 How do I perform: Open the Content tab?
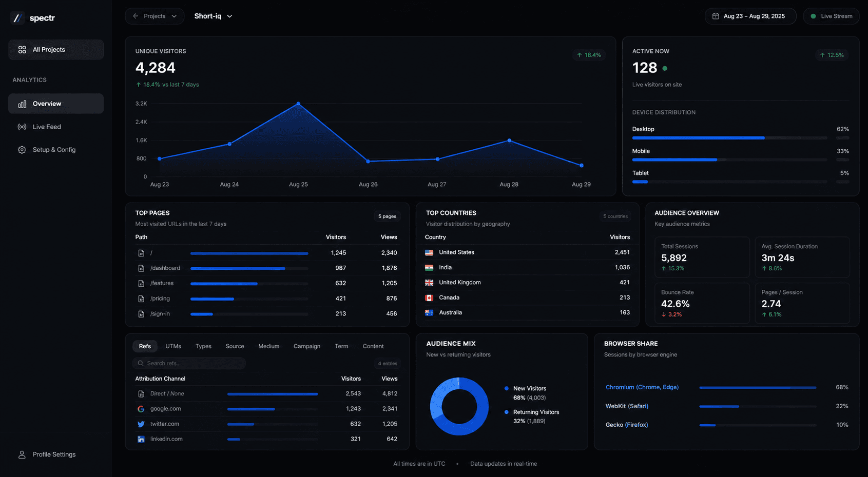pos(373,346)
